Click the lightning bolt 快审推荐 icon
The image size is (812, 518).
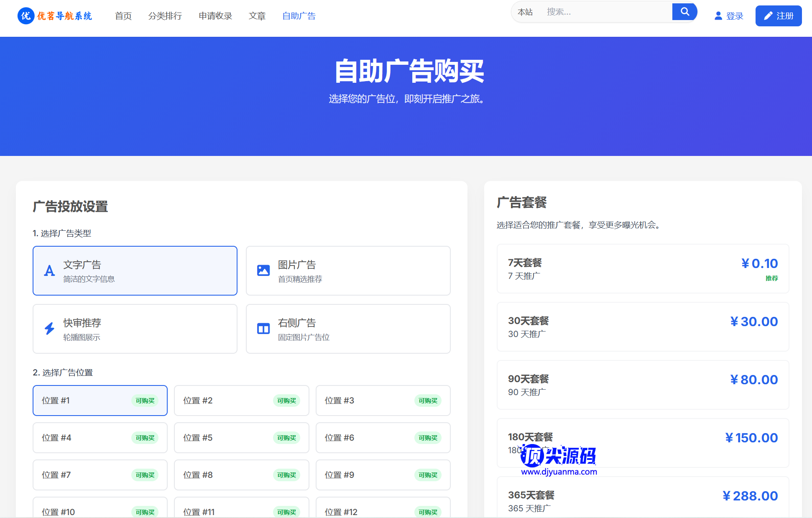click(x=49, y=329)
